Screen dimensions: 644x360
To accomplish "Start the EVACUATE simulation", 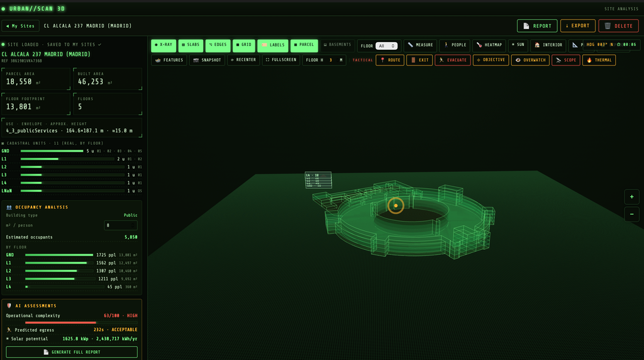I will (453, 60).
